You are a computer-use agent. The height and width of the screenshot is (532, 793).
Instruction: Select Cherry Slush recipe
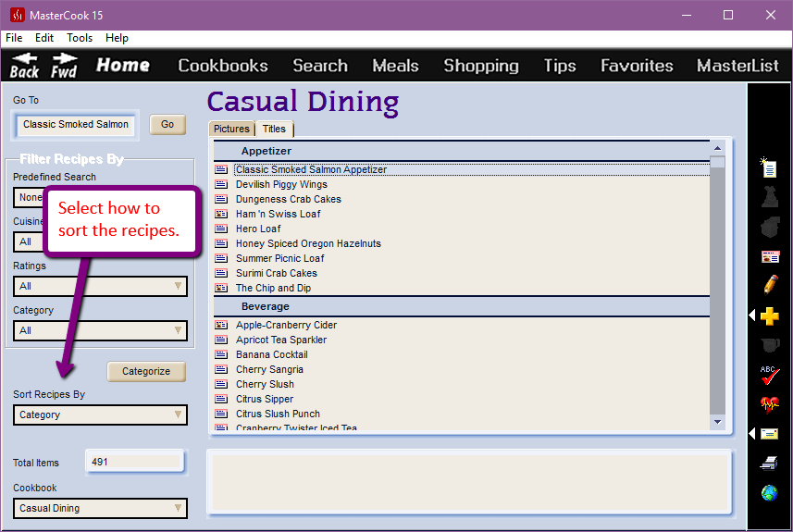pos(265,384)
